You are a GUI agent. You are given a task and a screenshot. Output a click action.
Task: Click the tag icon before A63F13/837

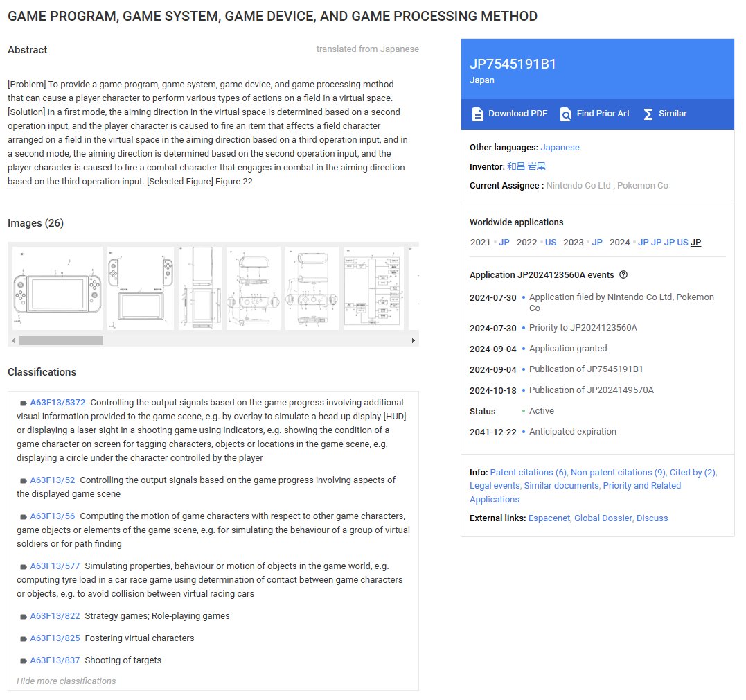click(24, 661)
